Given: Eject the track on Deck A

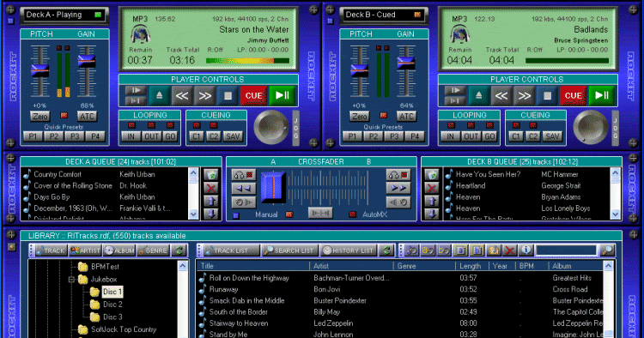Looking at the screenshot, I should click(159, 96).
